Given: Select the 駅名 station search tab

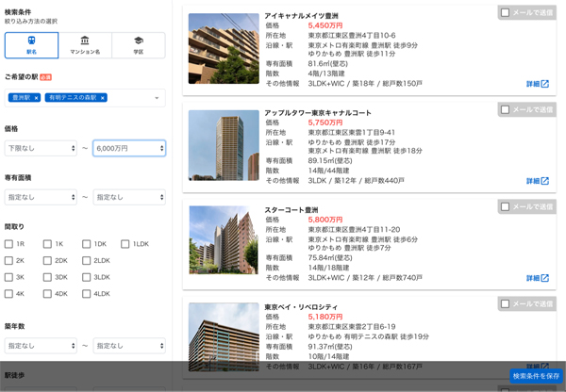Looking at the screenshot, I should 31,45.
